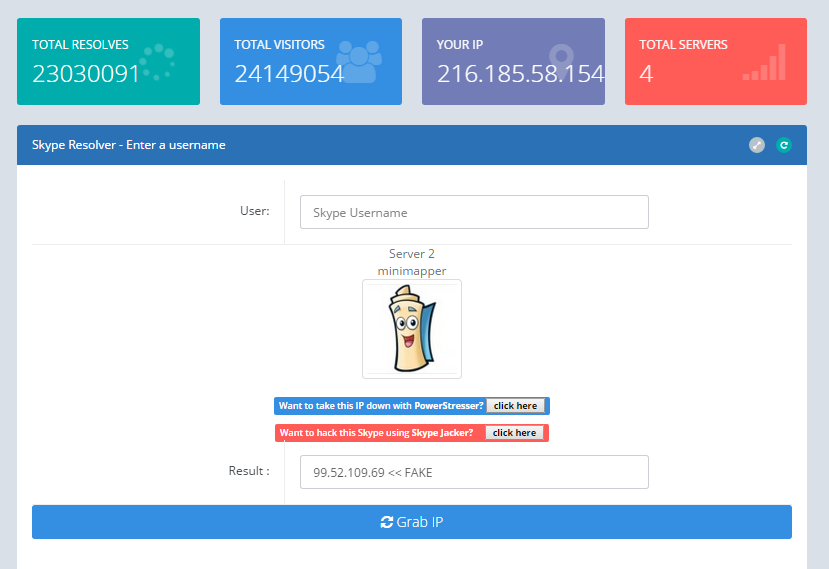Click 'click here' next to PowerStresser

click(515, 406)
